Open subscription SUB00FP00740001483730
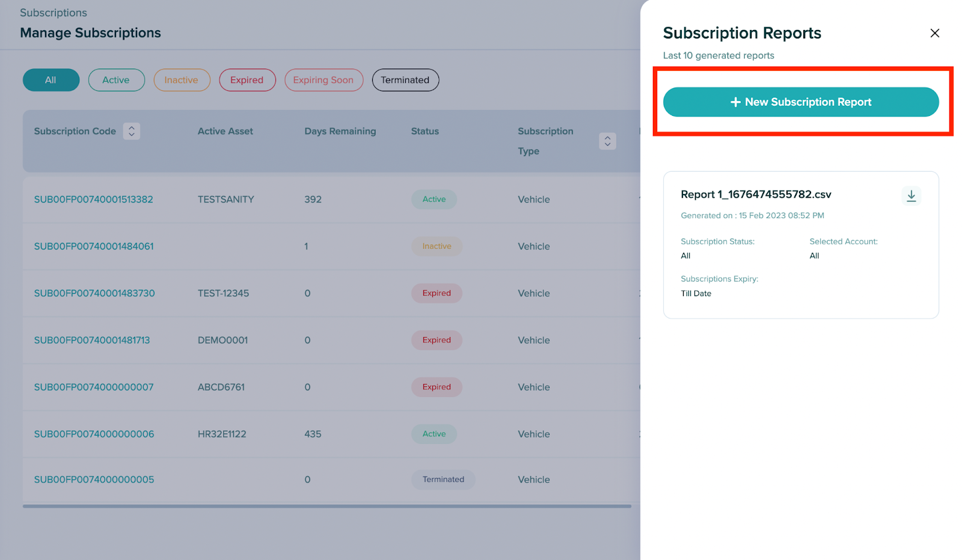This screenshot has height=560, width=962. tap(94, 293)
